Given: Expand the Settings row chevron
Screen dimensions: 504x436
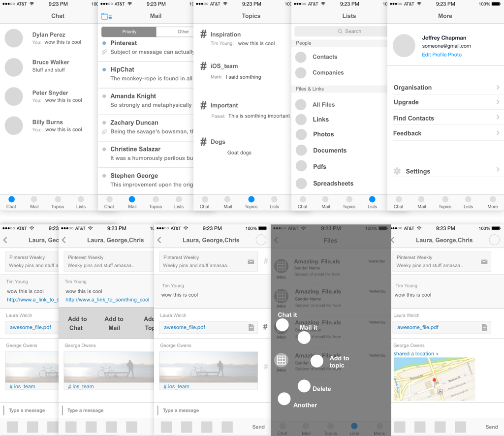Looking at the screenshot, I should click(x=498, y=169).
